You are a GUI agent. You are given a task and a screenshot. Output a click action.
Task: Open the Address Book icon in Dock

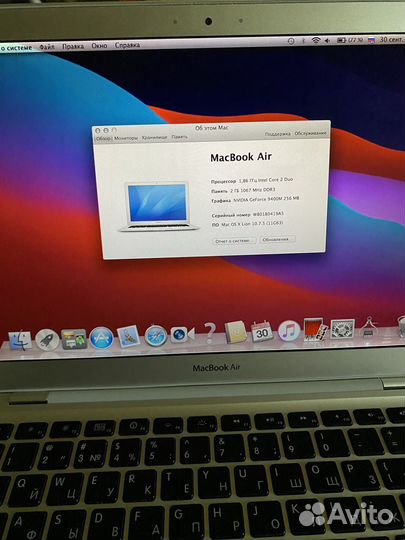tap(236, 332)
